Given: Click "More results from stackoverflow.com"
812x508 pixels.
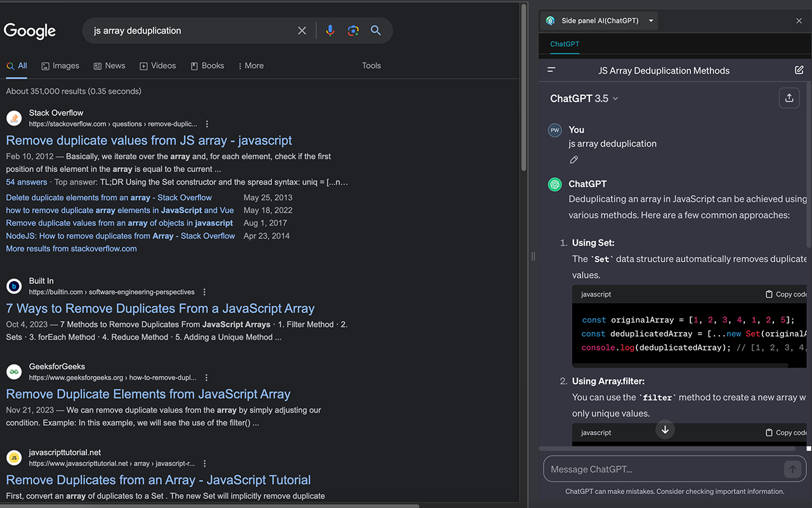Looking at the screenshot, I should coord(71,248).
